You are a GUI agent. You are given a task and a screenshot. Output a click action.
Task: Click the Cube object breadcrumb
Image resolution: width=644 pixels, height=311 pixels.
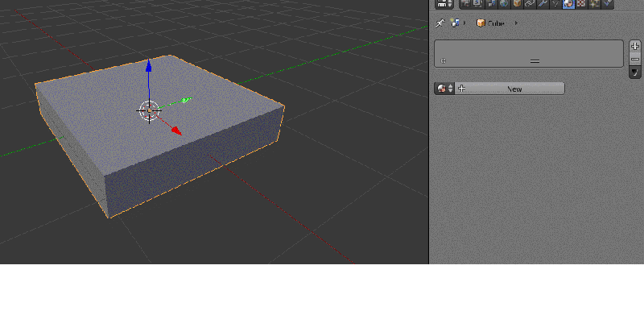click(490, 23)
